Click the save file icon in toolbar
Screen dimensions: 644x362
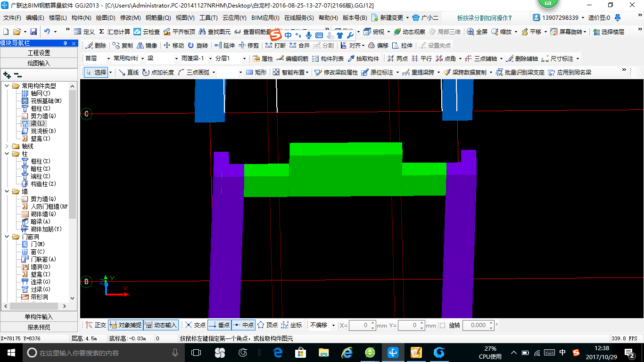click(33, 32)
